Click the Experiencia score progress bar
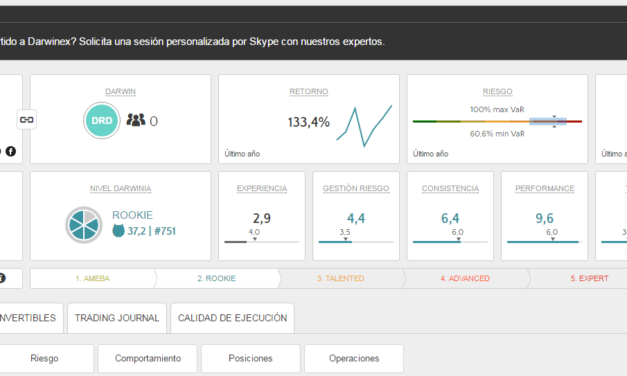Viewport: 627px width, 376px height. (x=262, y=242)
